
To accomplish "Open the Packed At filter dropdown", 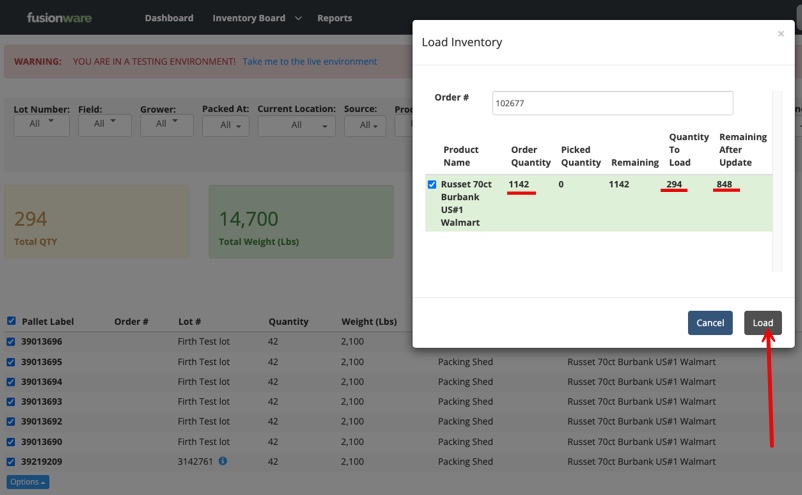I will [x=225, y=125].
